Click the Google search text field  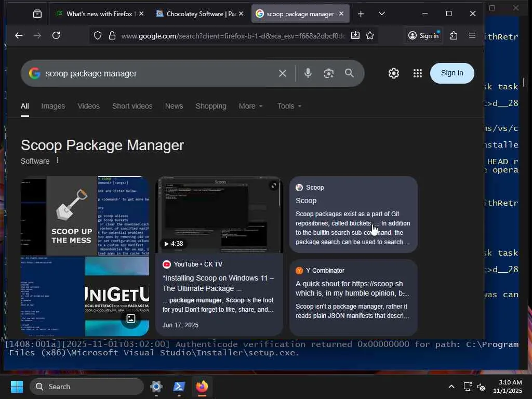[159, 73]
